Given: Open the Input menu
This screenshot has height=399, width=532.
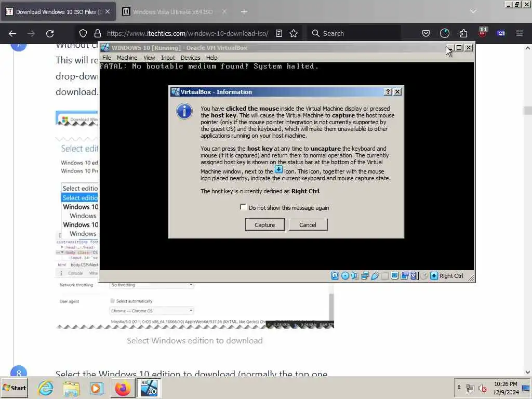Looking at the screenshot, I should coord(168,58).
